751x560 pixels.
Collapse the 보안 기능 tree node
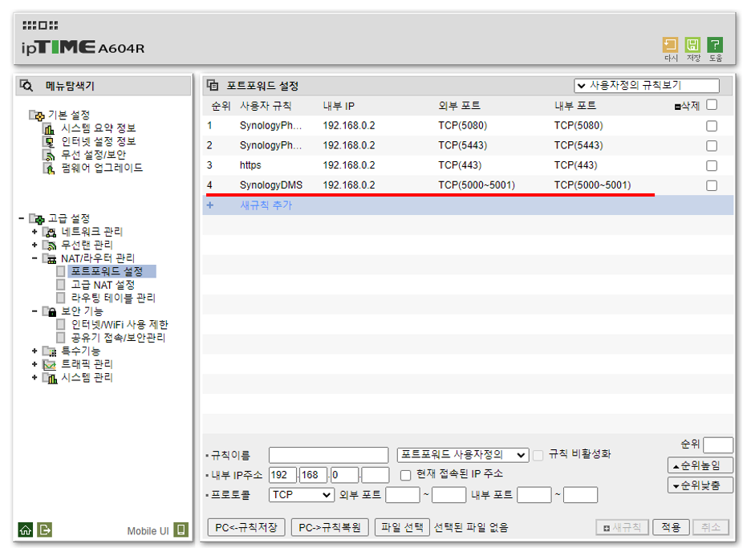tap(35, 311)
